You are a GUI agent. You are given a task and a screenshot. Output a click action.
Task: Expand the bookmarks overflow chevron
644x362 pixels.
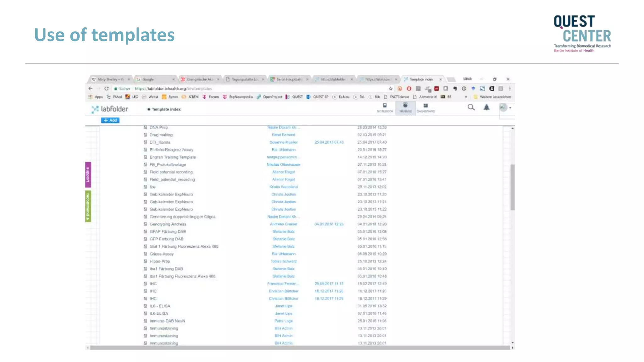click(x=466, y=97)
